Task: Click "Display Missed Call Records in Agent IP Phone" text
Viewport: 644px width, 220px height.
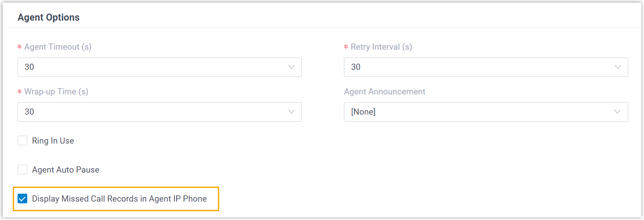Action: [x=119, y=199]
